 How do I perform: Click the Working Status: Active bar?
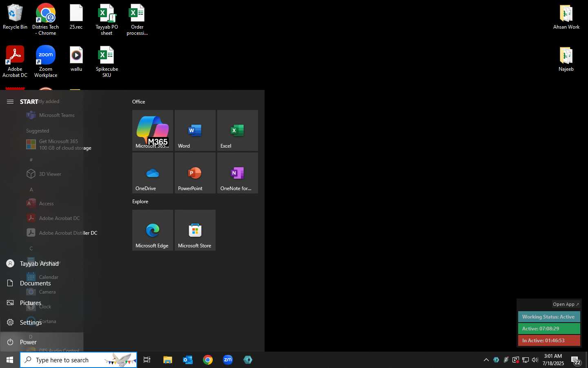[x=549, y=317]
